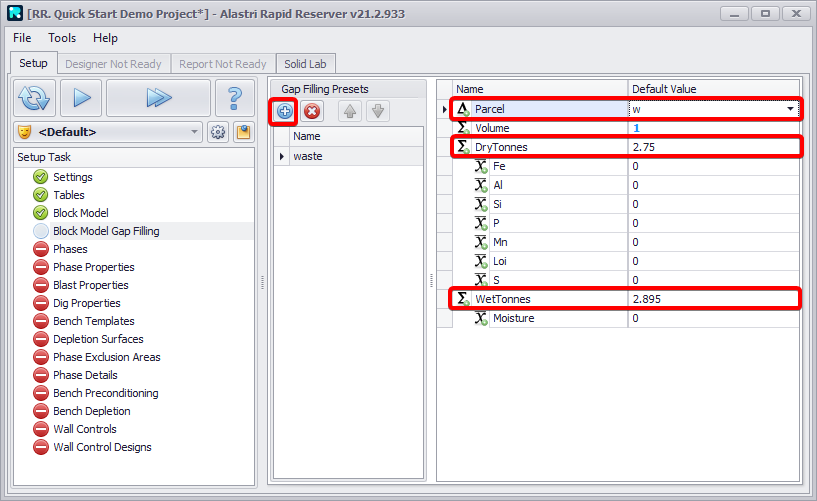Open the Help menu
The height and width of the screenshot is (501, 817).
tap(105, 38)
